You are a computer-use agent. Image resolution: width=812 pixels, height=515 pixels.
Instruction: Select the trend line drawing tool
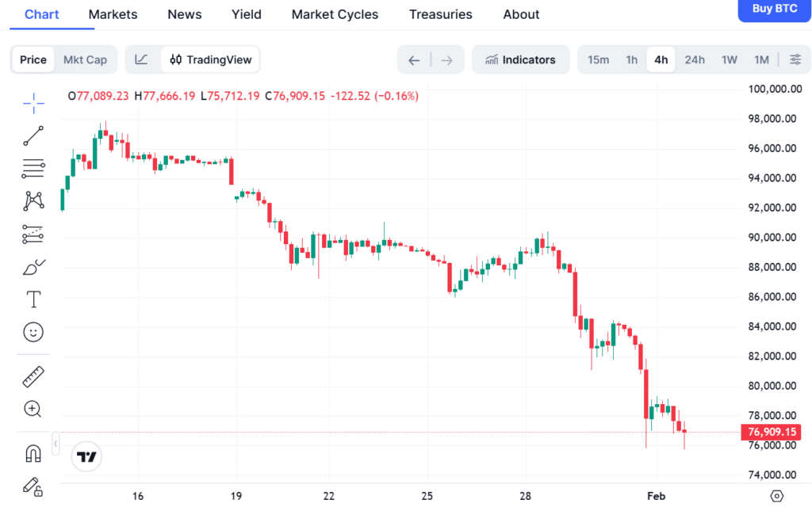coord(33,135)
